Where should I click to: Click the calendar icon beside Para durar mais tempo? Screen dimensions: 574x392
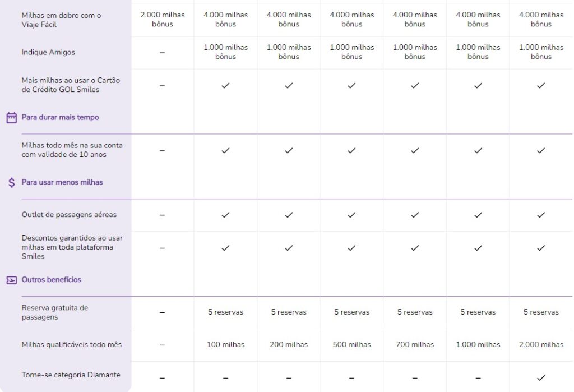click(11, 118)
